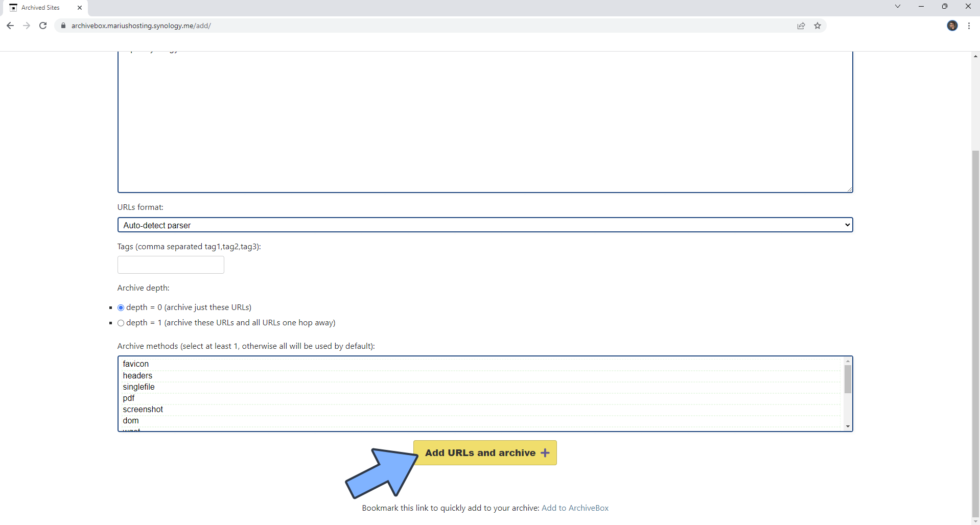Select singlefile archive method
The image size is (980, 525).
480,387
